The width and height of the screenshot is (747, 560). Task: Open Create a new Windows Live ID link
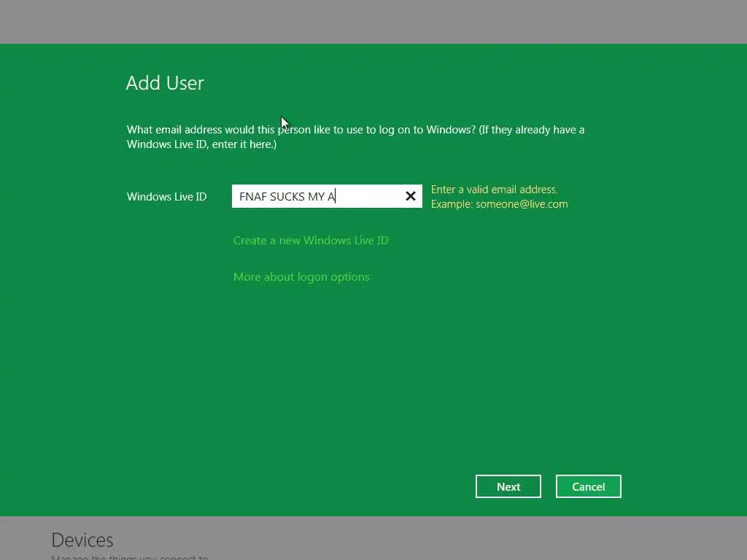point(311,241)
